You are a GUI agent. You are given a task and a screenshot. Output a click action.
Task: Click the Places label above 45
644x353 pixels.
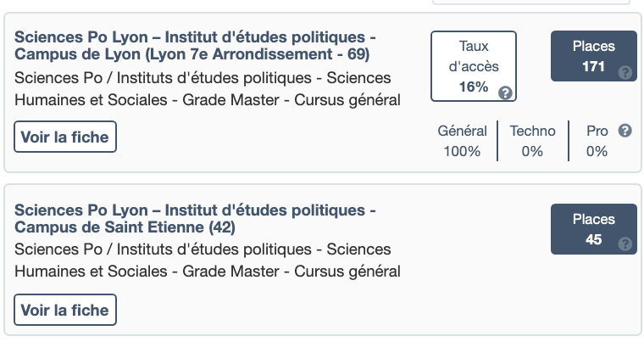pos(593,219)
